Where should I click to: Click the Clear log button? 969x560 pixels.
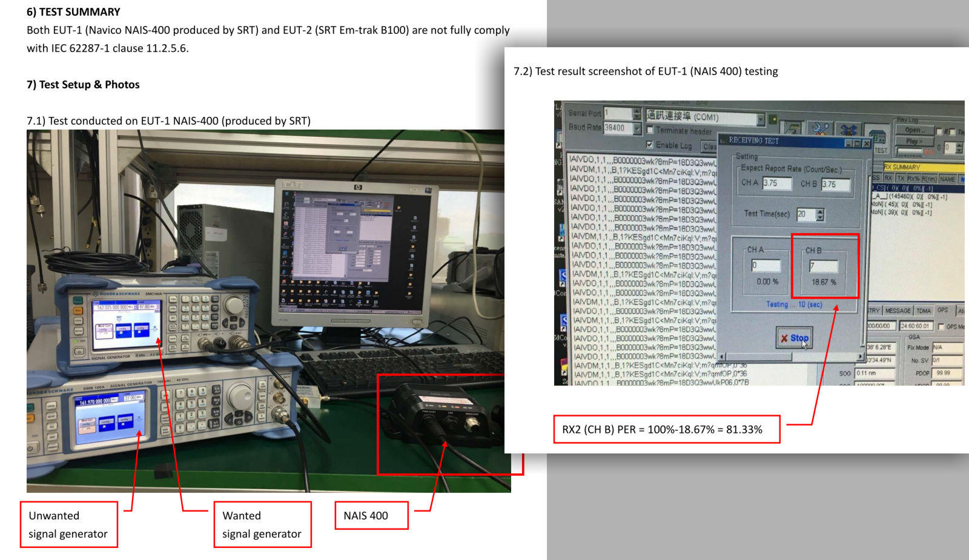pyautogui.click(x=709, y=147)
